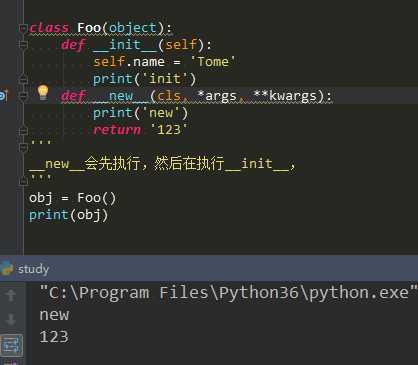Place cursor on 'class Foo(object):' line

pos(100,28)
